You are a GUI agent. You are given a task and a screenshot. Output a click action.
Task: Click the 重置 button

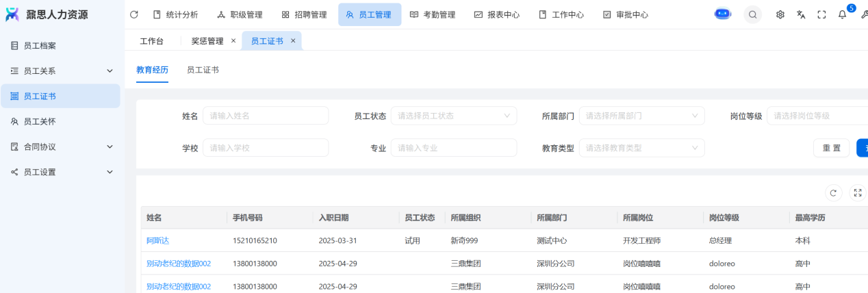[x=831, y=148]
